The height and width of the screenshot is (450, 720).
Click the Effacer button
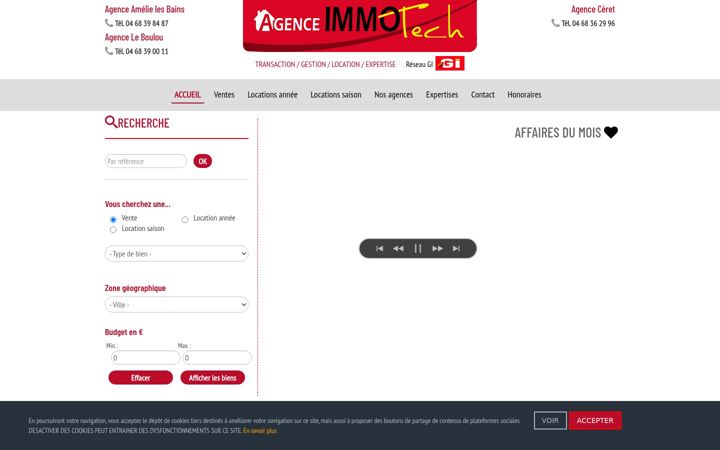pos(141,377)
